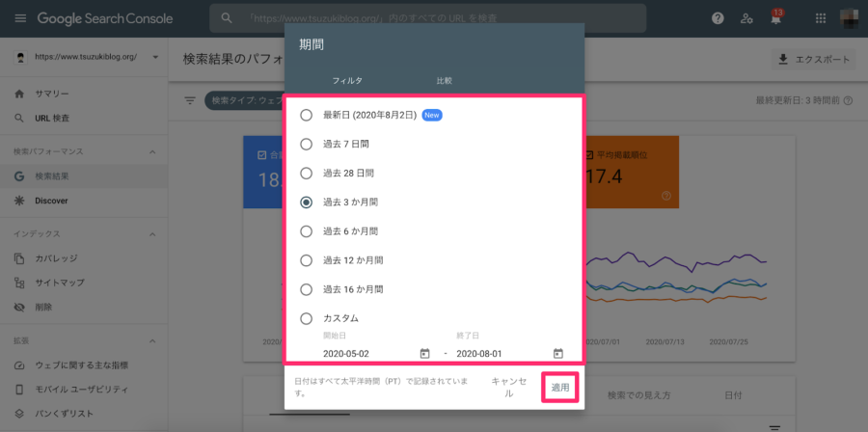Open the end date calendar icon
The width and height of the screenshot is (868, 432).
coord(558,354)
